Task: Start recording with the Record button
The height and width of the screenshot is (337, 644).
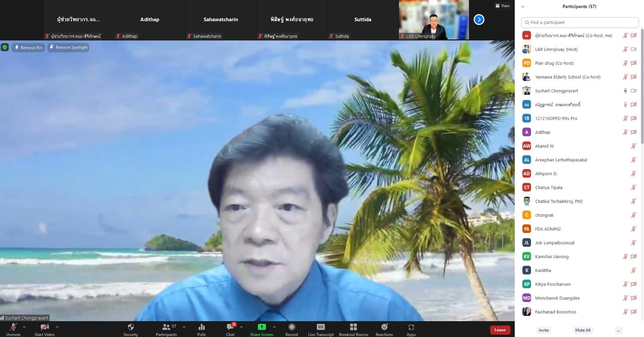Action: click(x=292, y=329)
